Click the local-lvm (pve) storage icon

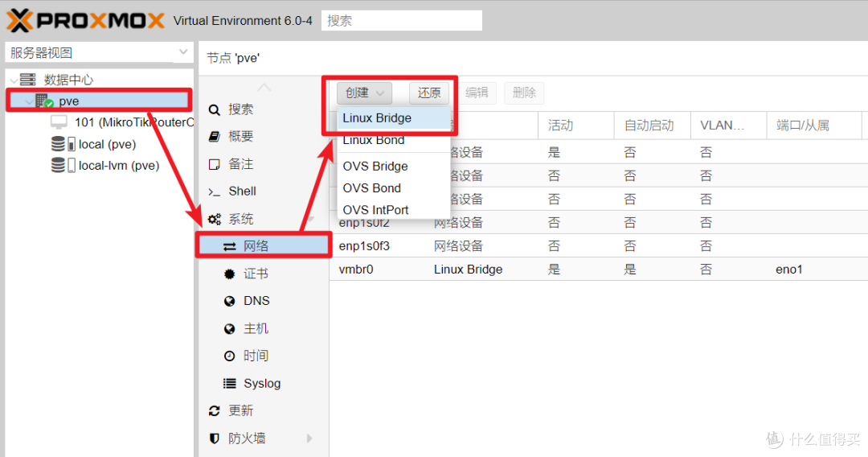pyautogui.click(x=63, y=165)
